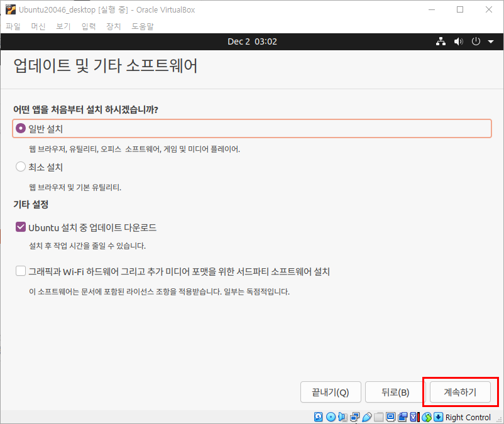
Task: Open the 파일 menu
Action: (x=13, y=26)
